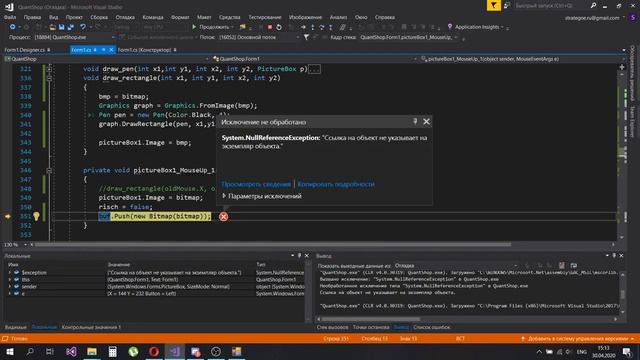Close the Form1.cs tab
640x360 pixels.
pos(111,50)
